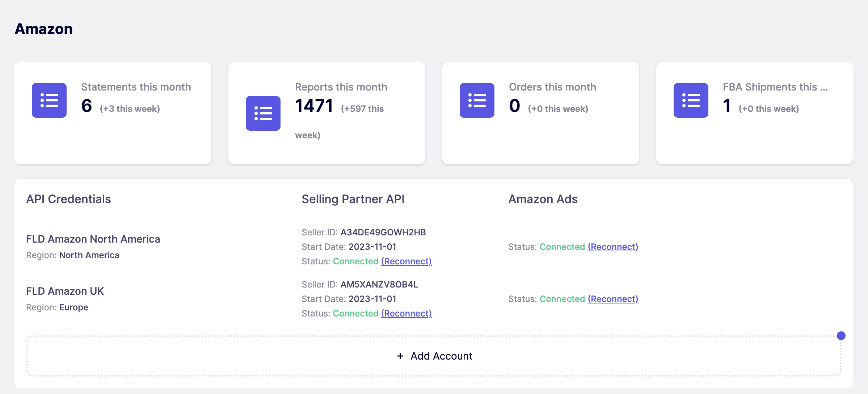The width and height of the screenshot is (868, 394).
Task: Click Reconnect for the second Amazon Ads account
Action: coord(613,299)
